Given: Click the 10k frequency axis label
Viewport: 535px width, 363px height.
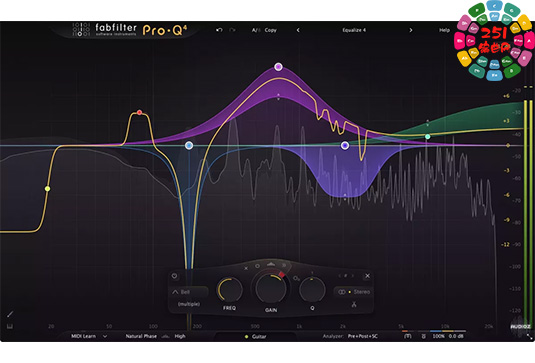Looking at the screenshot, I should tap(445, 326).
